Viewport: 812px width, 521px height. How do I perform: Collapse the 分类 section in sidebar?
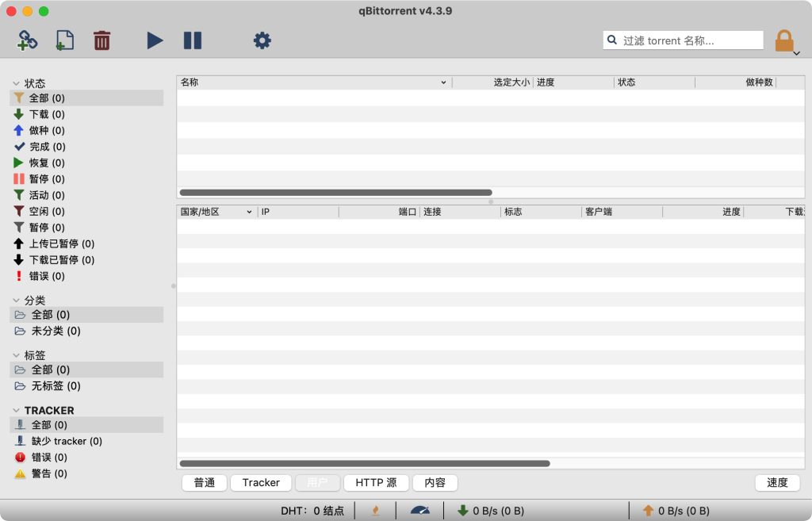pyautogui.click(x=16, y=301)
